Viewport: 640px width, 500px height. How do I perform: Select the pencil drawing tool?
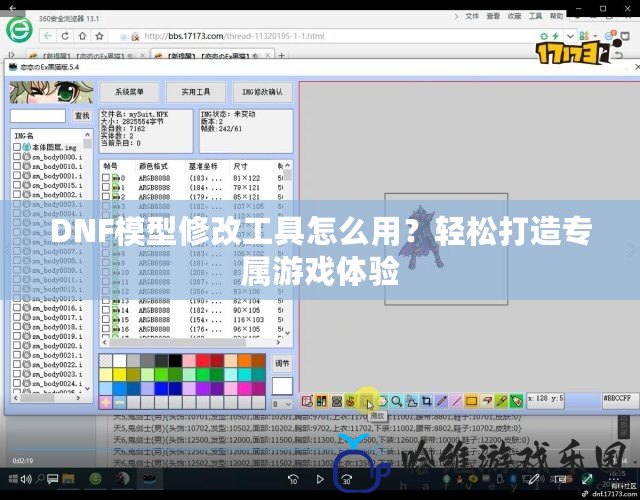pyautogui.click(x=442, y=402)
